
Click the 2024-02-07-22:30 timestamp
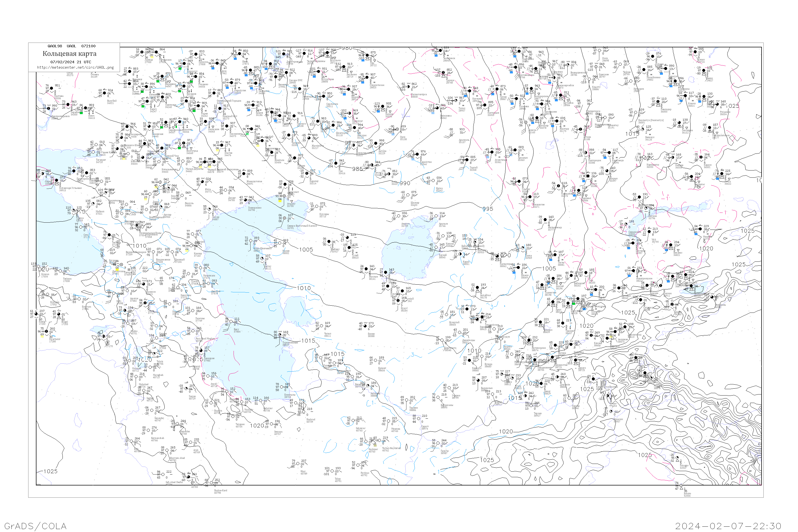click(728, 526)
